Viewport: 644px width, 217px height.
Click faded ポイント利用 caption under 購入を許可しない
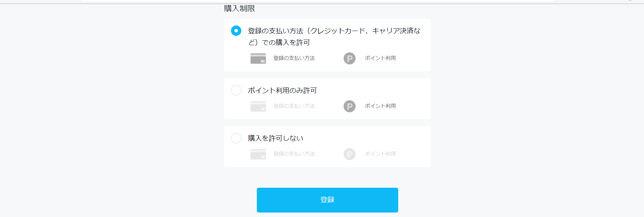pyautogui.click(x=380, y=154)
